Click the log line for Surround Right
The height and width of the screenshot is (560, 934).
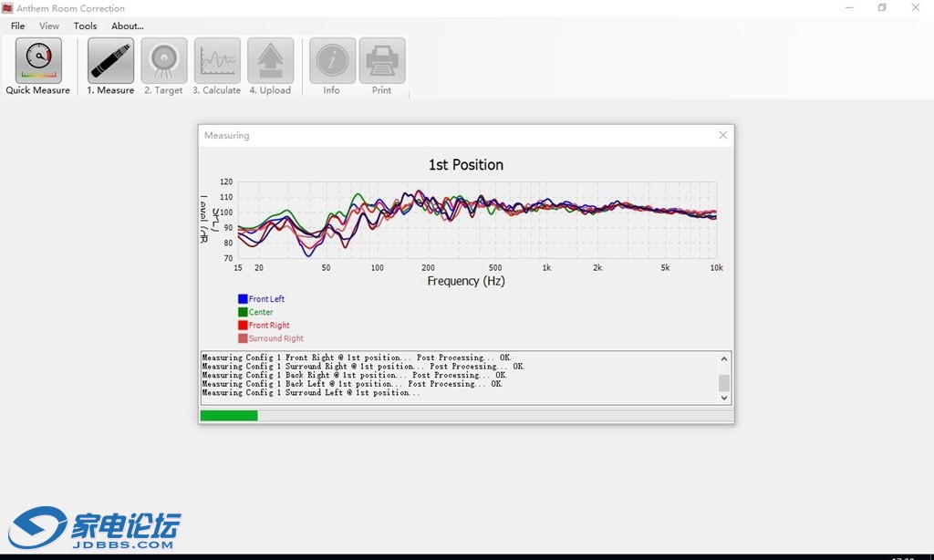[x=363, y=367]
